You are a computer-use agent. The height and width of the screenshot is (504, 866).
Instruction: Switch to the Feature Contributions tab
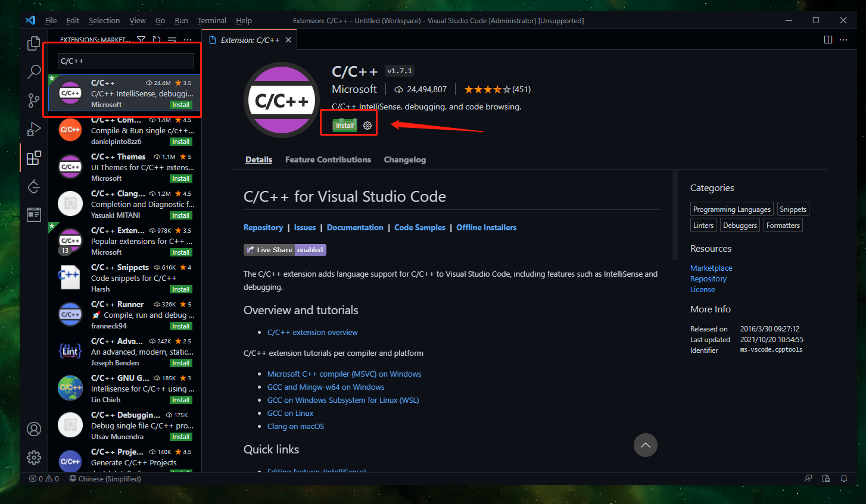[x=328, y=159]
